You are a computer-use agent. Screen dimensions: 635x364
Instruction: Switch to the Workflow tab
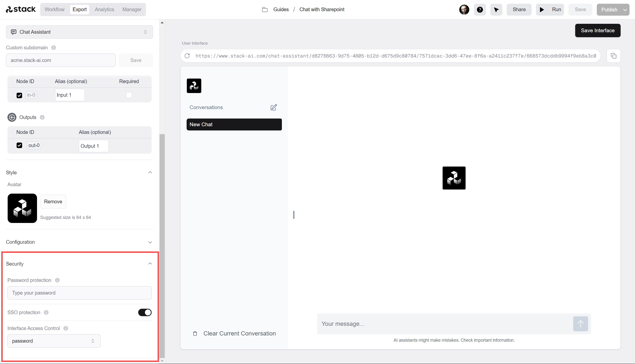[x=55, y=9]
